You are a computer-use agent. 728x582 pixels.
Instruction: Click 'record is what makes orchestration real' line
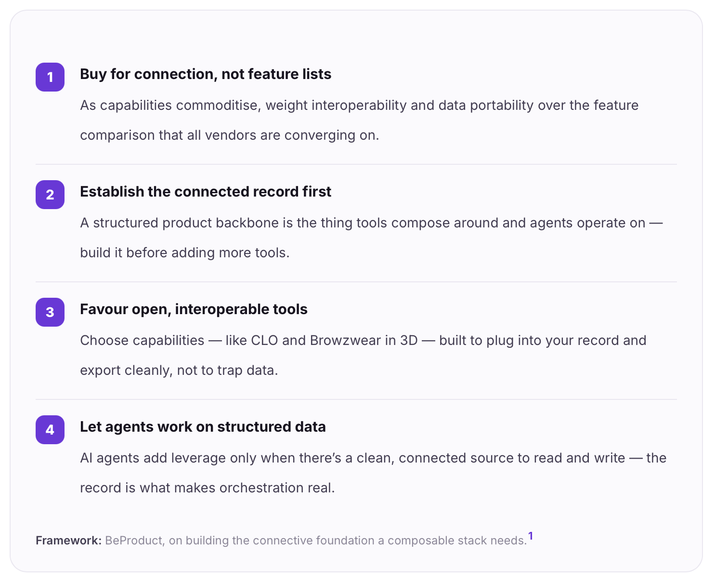point(207,488)
